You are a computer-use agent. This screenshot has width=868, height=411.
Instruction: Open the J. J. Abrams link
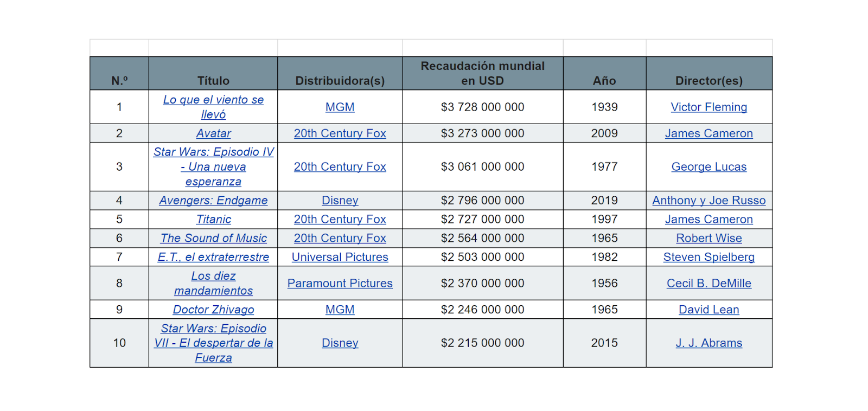click(709, 343)
